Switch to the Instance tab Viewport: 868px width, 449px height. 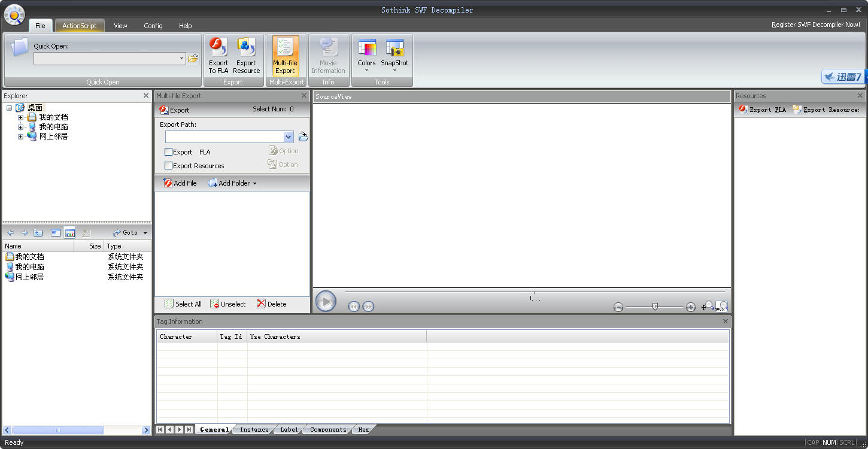(x=254, y=429)
